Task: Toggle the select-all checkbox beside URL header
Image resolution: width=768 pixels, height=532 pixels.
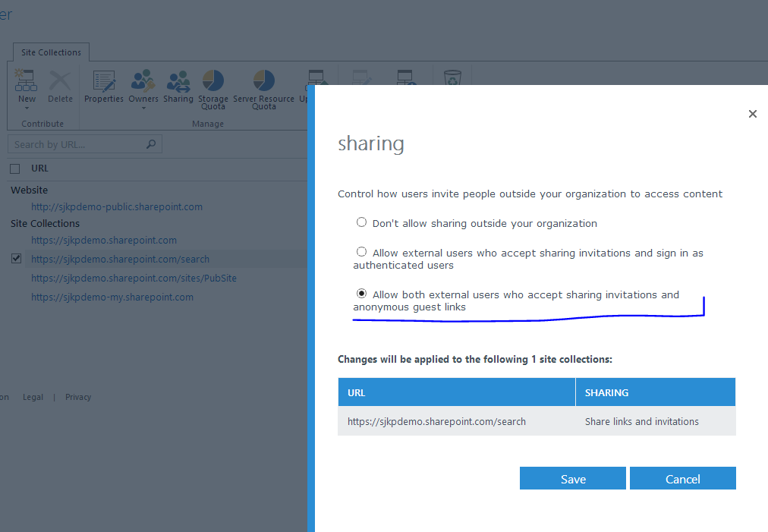Action: [15, 168]
